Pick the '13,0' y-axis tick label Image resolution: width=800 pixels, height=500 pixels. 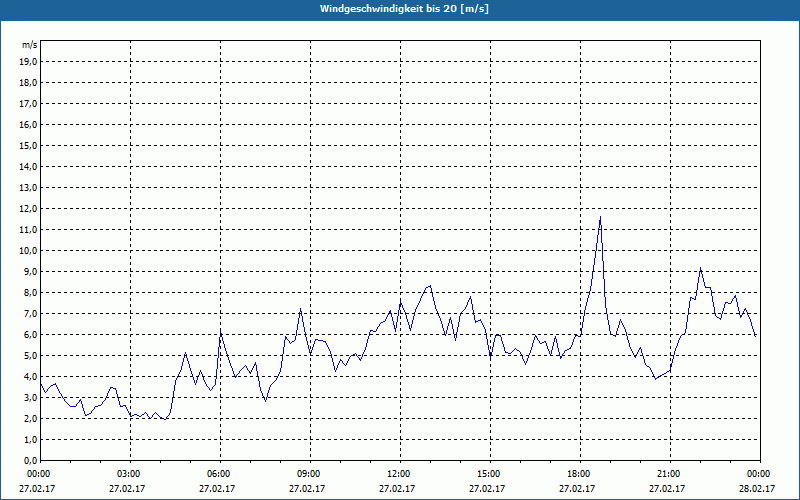click(x=28, y=187)
